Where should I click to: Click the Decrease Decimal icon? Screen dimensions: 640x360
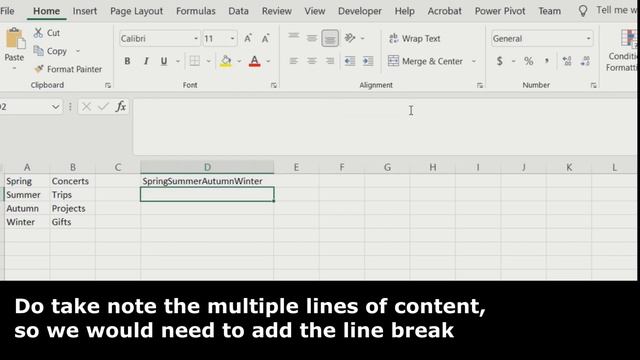point(585,61)
